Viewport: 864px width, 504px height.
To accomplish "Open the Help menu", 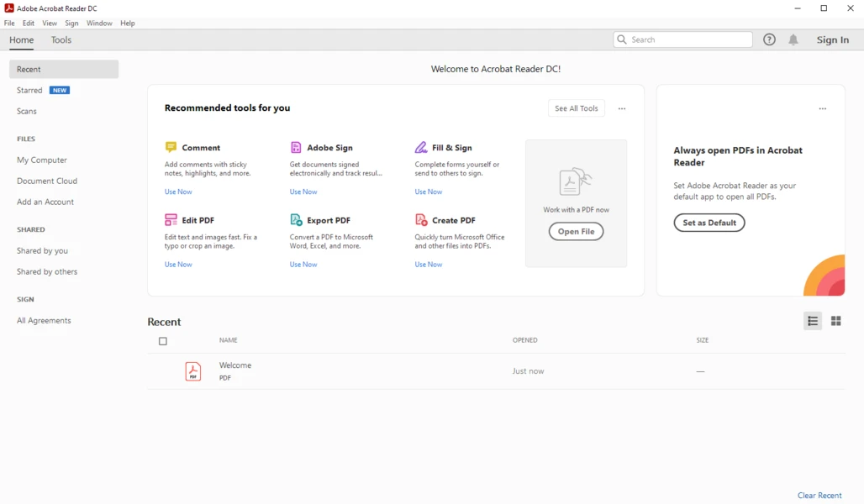I will (x=127, y=24).
